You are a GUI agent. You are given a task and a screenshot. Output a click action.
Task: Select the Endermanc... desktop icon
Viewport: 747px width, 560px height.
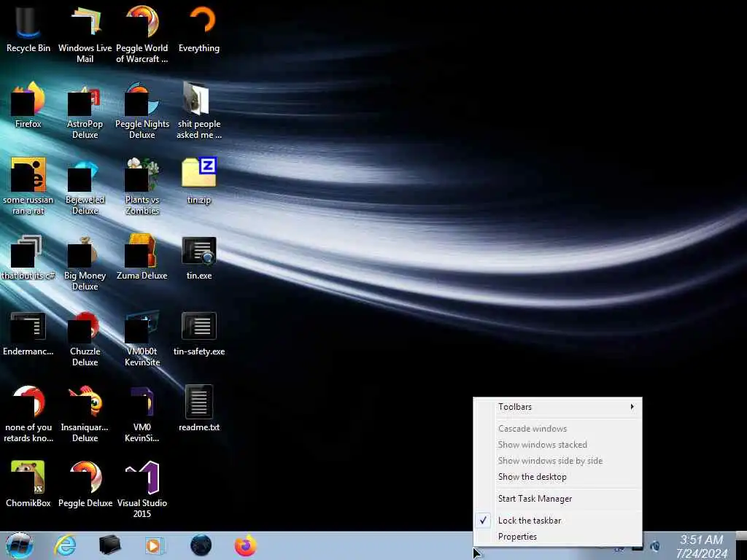(28, 332)
